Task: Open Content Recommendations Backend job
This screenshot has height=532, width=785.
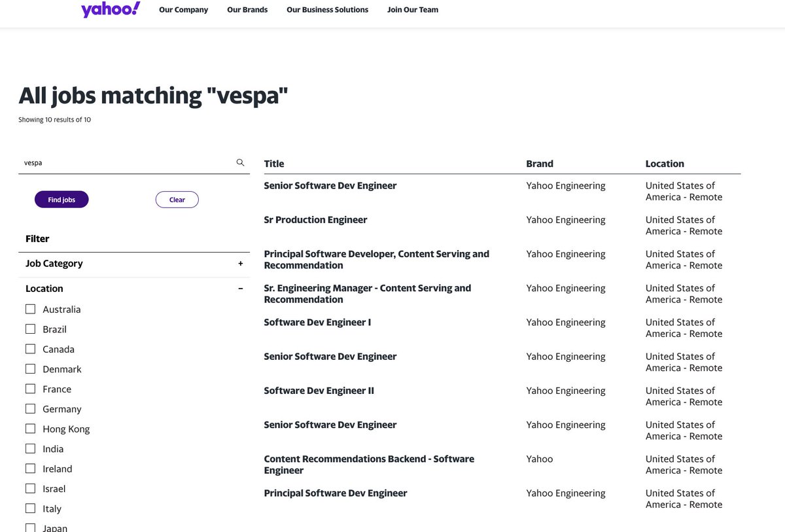Action: tap(369, 465)
